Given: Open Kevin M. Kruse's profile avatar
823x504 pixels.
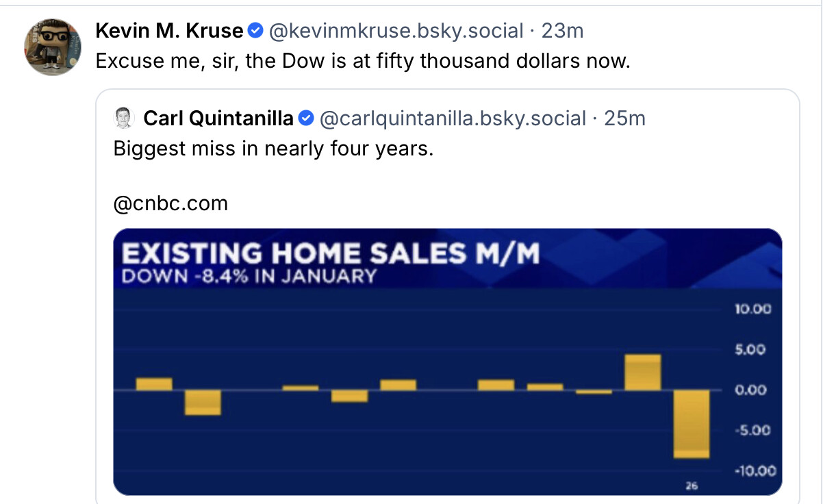Looking at the screenshot, I should 53,47.
